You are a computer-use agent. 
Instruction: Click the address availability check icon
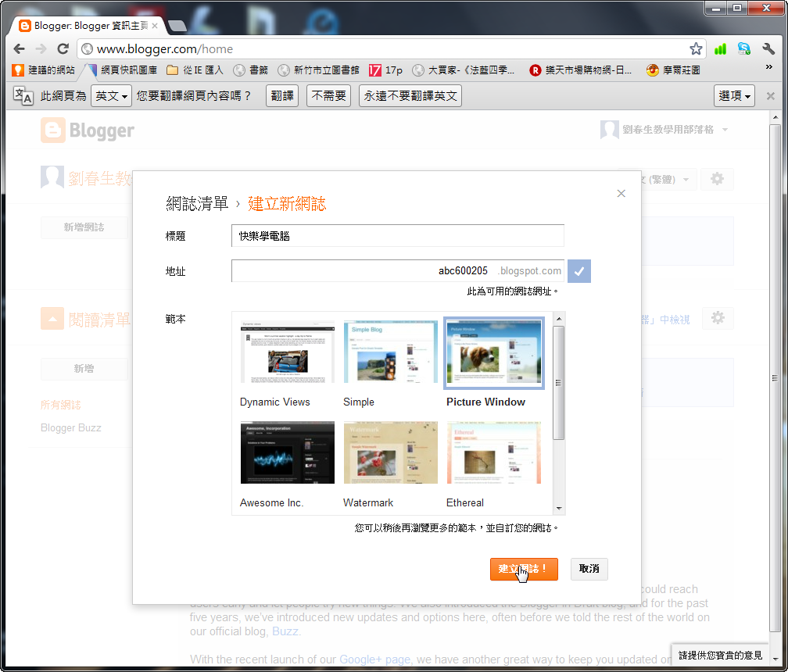pyautogui.click(x=579, y=271)
